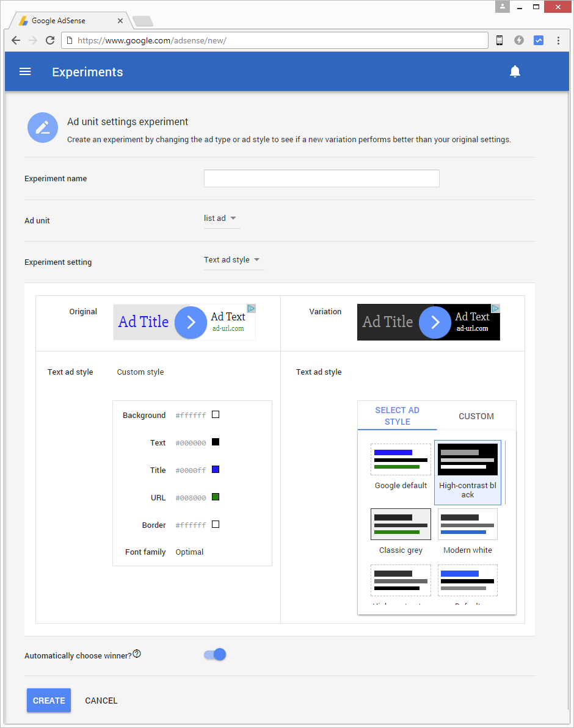This screenshot has height=728, width=574.
Task: Switch to the CUSTOM tab
Action: 476,416
